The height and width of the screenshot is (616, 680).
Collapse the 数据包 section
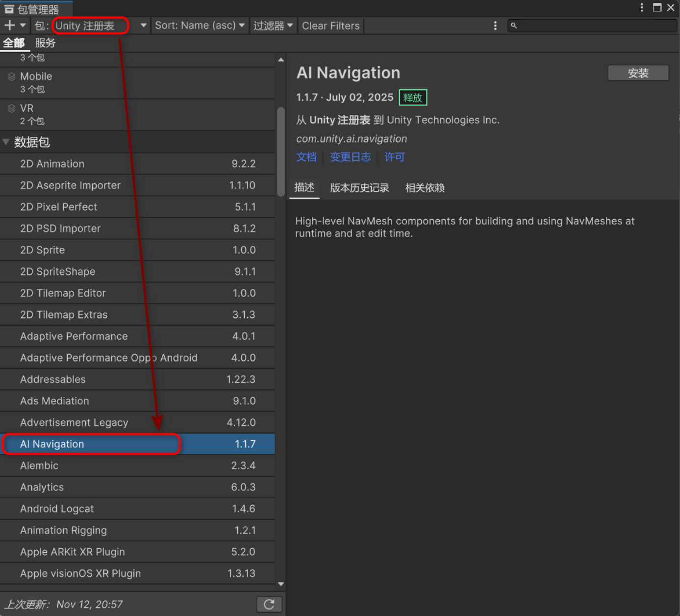[x=6, y=142]
